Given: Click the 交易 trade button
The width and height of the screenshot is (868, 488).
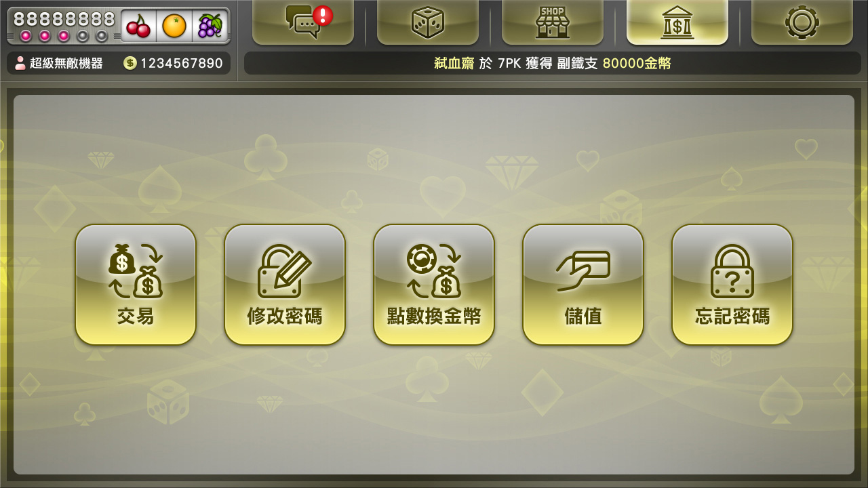Looking at the screenshot, I should 136,285.
